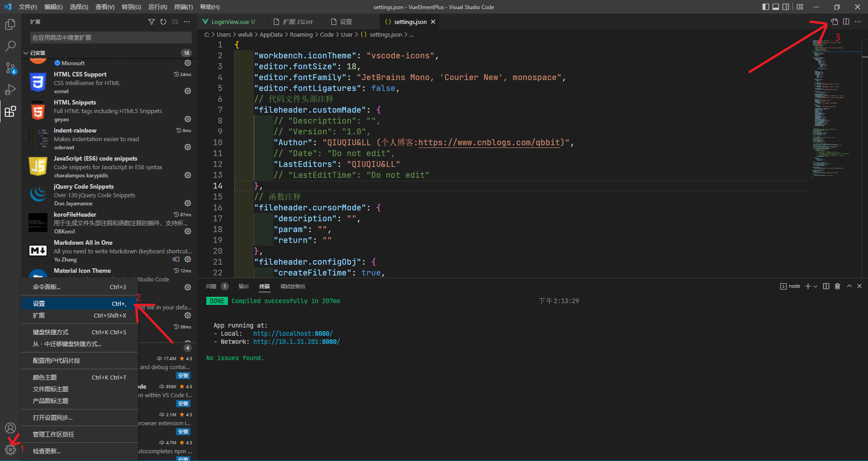
Task: Split the editor to the right
Action: [846, 22]
